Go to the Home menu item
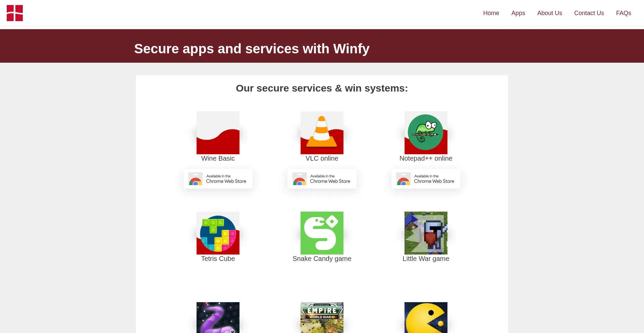The height and width of the screenshot is (333, 644). 491,13
